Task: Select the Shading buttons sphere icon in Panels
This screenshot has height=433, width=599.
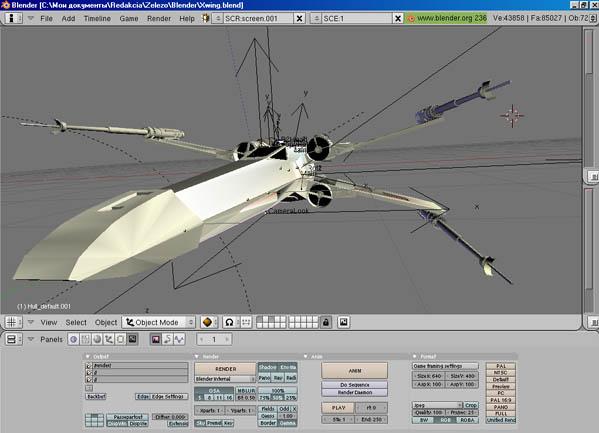Action: click(97, 339)
